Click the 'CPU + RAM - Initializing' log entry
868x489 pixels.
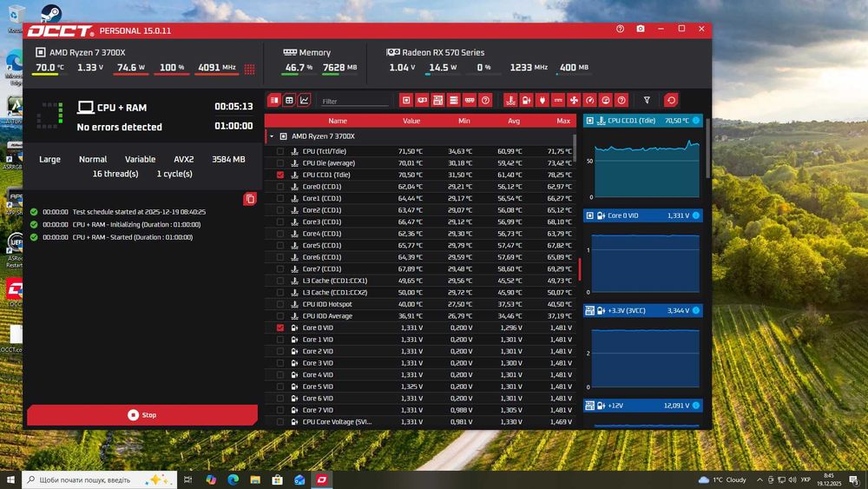point(115,225)
